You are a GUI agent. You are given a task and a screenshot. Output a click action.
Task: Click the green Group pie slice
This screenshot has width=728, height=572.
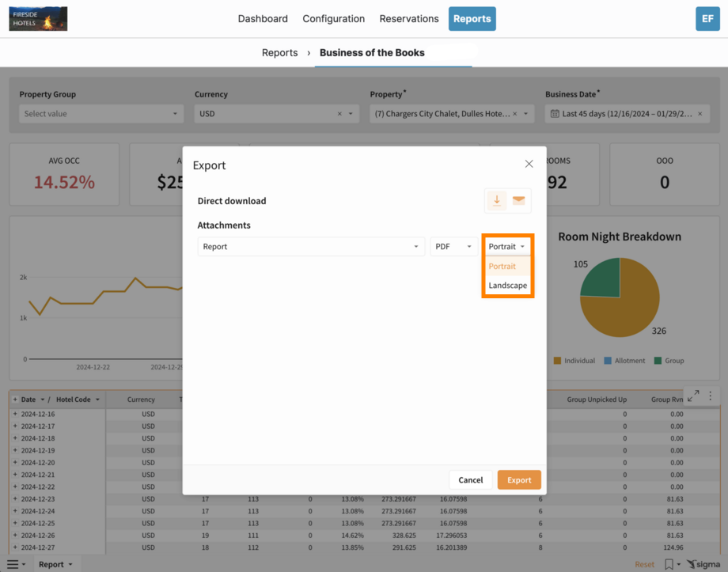(x=604, y=280)
